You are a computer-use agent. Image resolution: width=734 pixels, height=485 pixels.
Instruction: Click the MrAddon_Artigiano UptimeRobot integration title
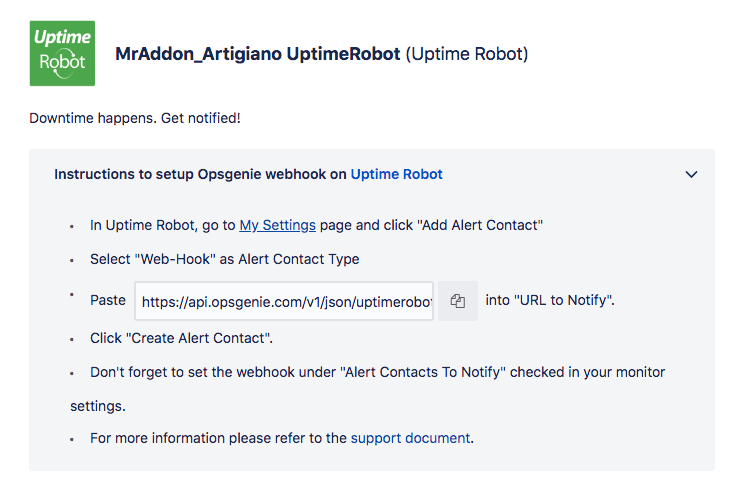(x=258, y=53)
